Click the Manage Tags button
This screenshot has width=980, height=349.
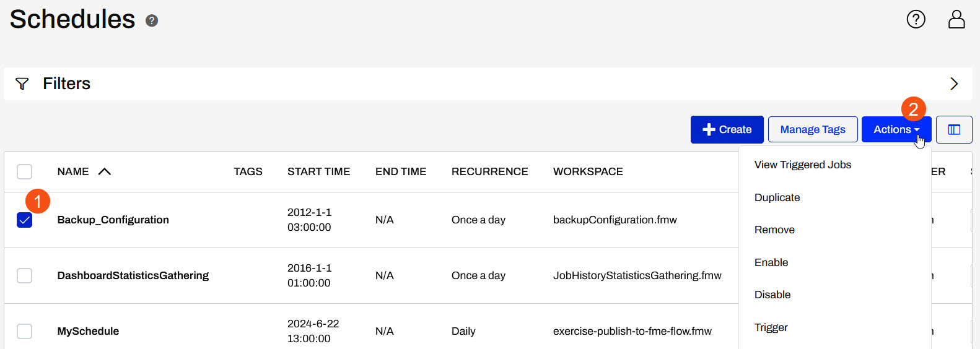(813, 129)
